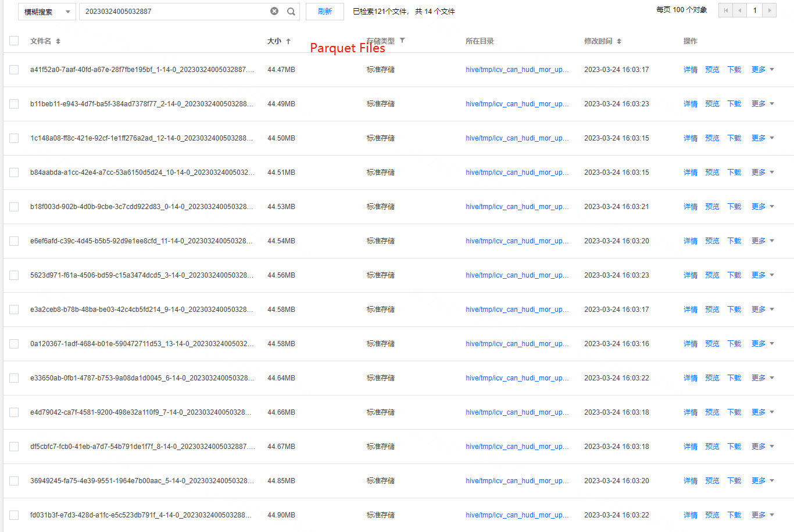This screenshot has width=794, height=532.
Task: Preview the e4d79042 file
Action: 712,412
